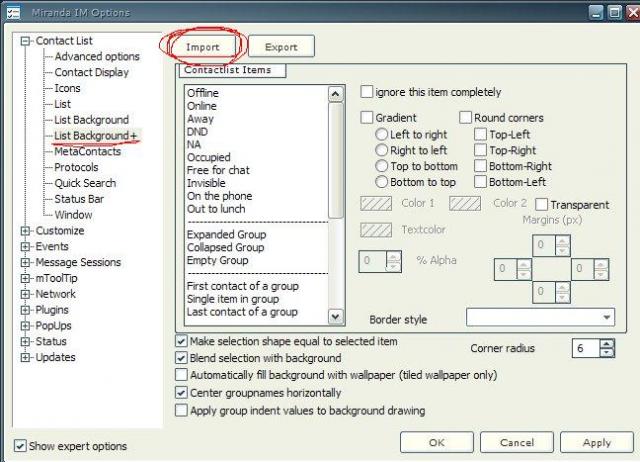Screen dimensions: 640x462
Task: Select Left to right gradient
Action: pos(381,134)
